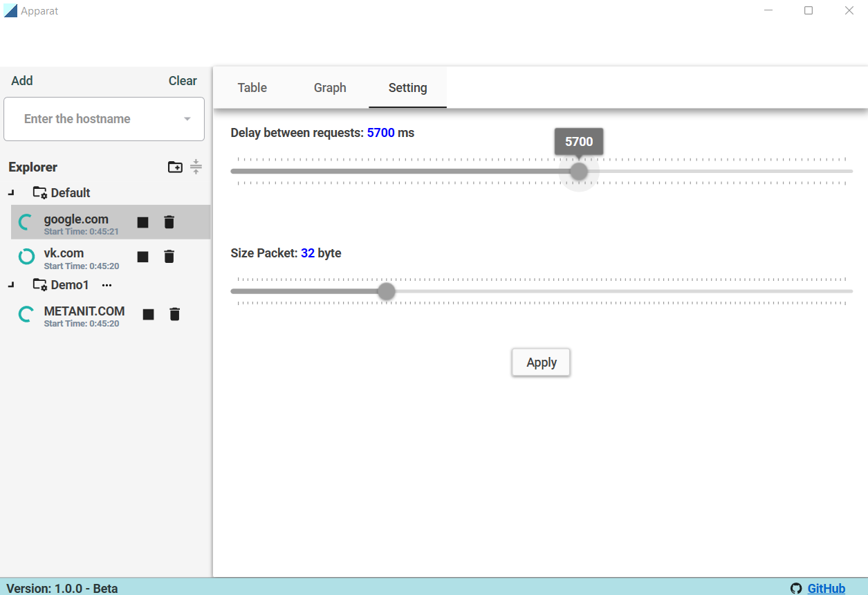
Task: Delete the google.com host
Action: coord(169,222)
